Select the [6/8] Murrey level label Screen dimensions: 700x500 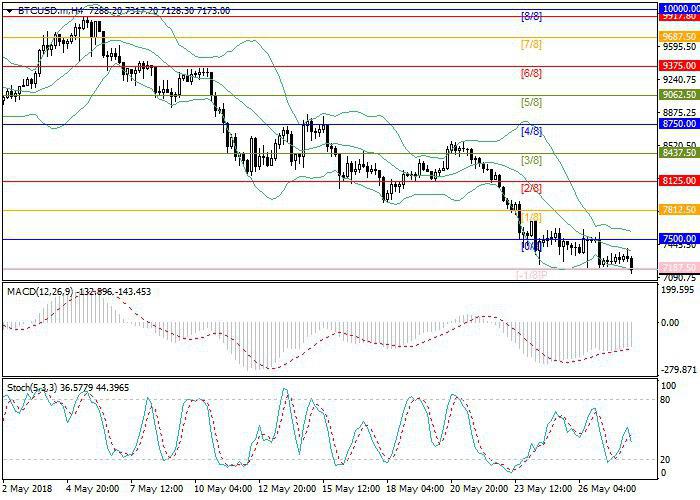[x=532, y=74]
